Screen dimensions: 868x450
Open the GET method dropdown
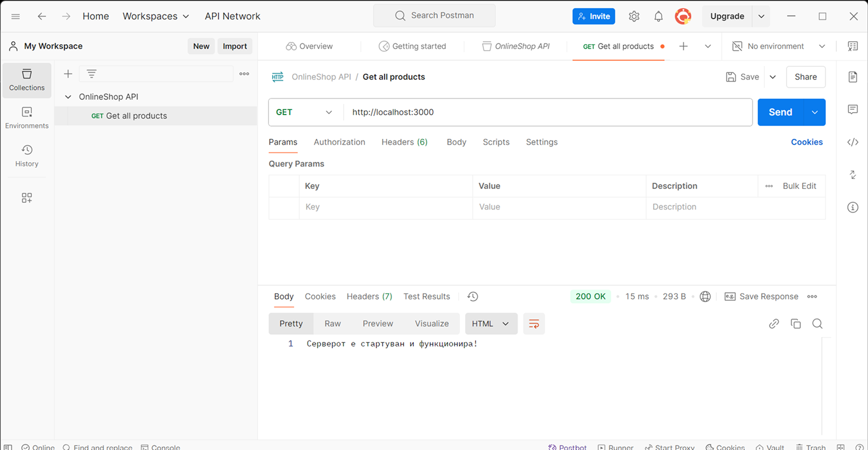tap(304, 112)
